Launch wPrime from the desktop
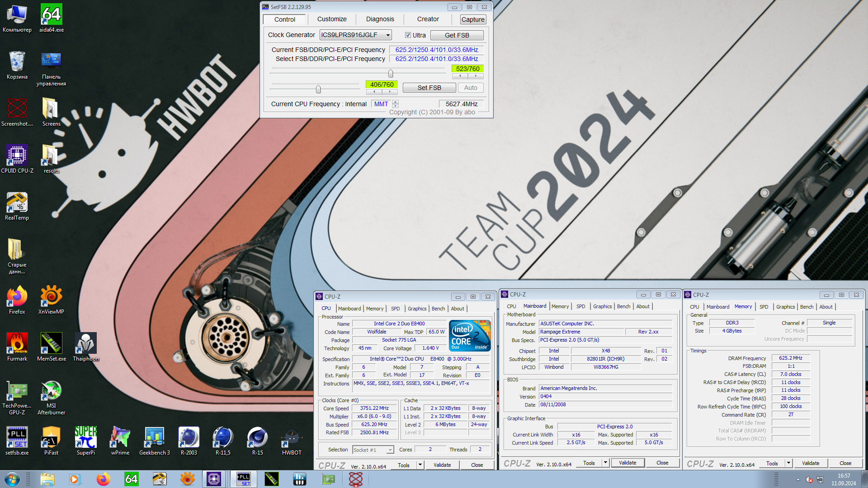The image size is (868, 488). pyautogui.click(x=120, y=441)
